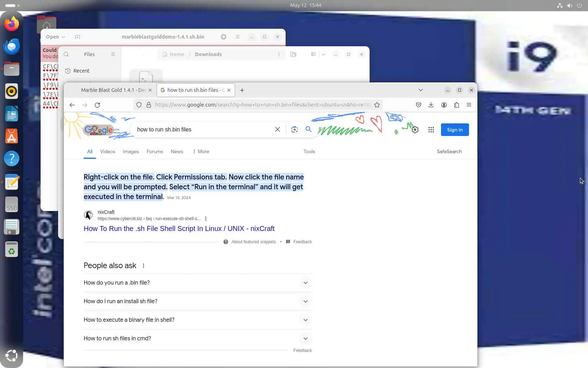Open SafeSearch settings
The width and height of the screenshot is (588, 368).
pos(449,151)
